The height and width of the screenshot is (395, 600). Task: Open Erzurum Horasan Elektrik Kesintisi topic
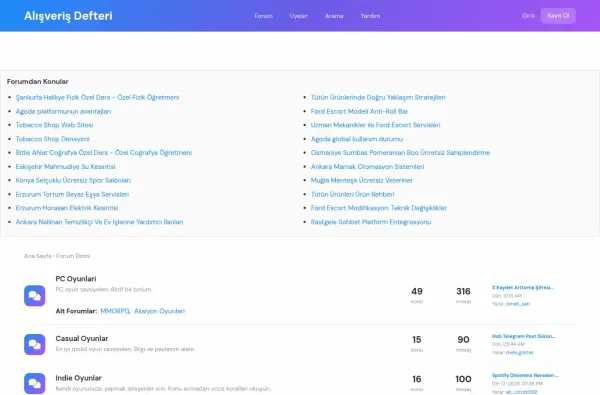[x=67, y=208]
